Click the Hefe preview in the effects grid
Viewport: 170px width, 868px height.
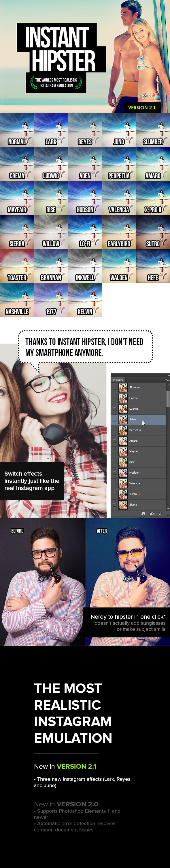click(153, 266)
